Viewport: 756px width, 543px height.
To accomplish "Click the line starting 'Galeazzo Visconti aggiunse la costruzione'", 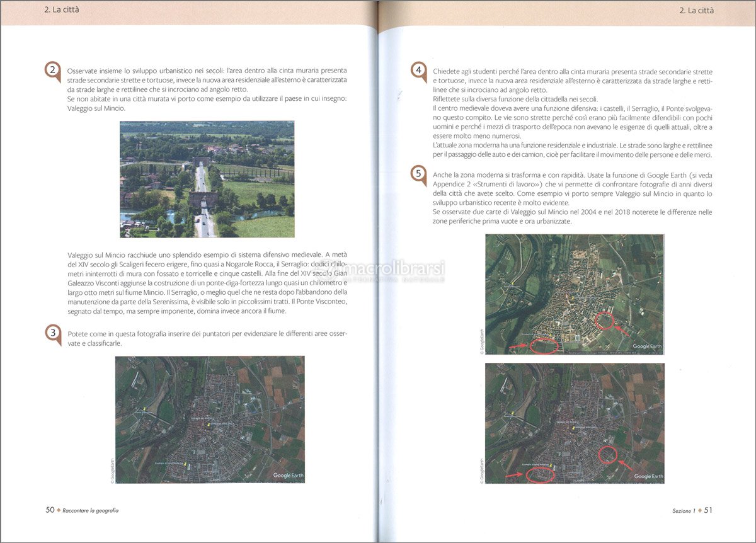I will 207,283.
